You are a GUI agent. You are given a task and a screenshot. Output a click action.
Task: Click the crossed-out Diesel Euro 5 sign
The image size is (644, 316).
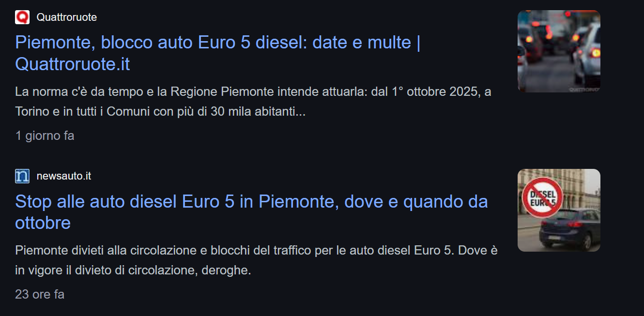point(542,197)
